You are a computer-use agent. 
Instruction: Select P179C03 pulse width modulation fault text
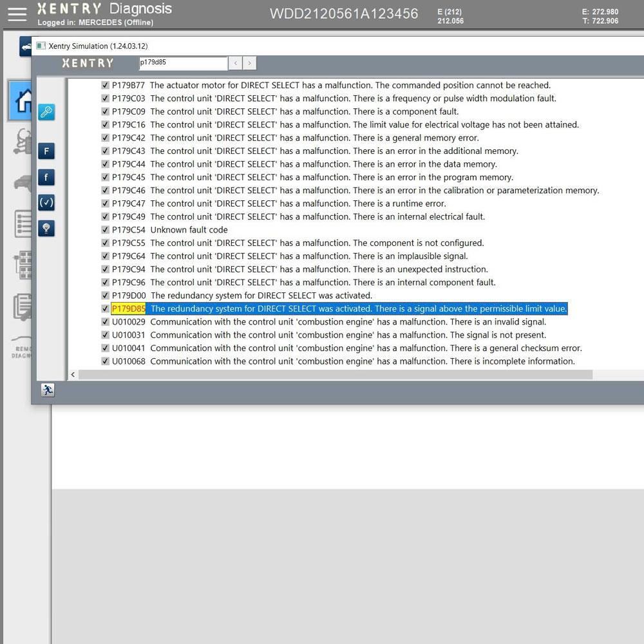tap(353, 99)
